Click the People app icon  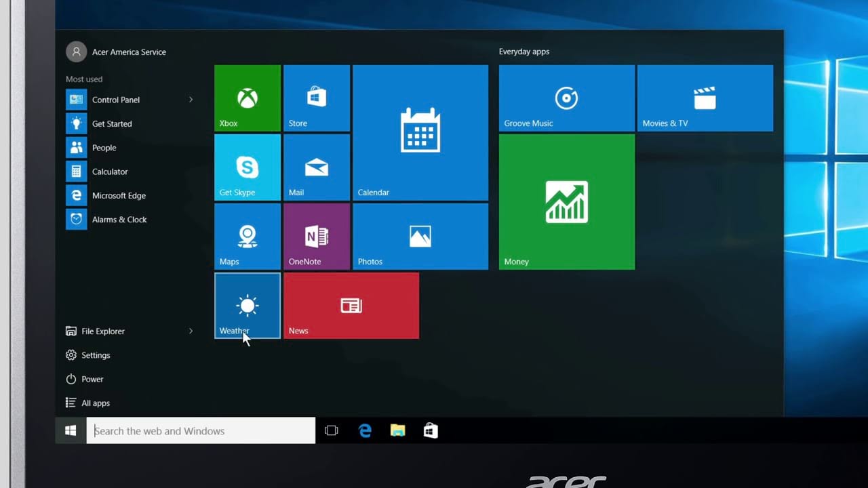[x=77, y=148]
